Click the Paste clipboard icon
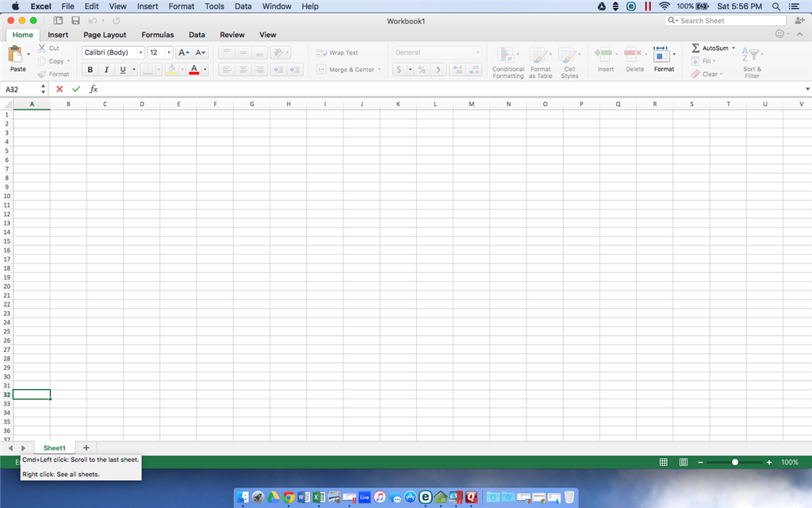Screen dimensions: 812x508 (15, 54)
